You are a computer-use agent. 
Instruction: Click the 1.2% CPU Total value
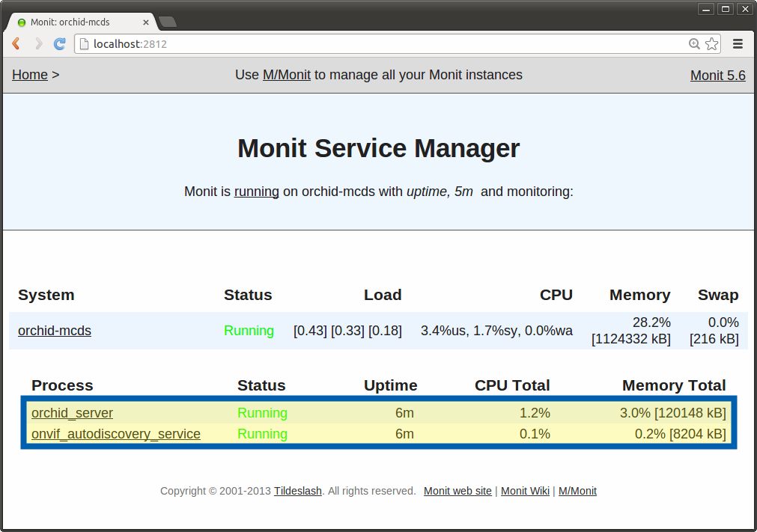click(x=535, y=413)
